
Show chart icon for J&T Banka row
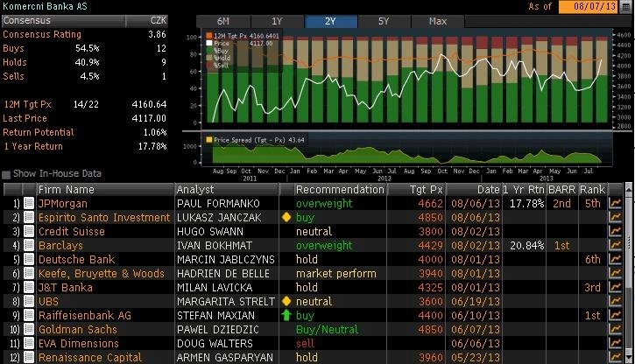(615, 288)
